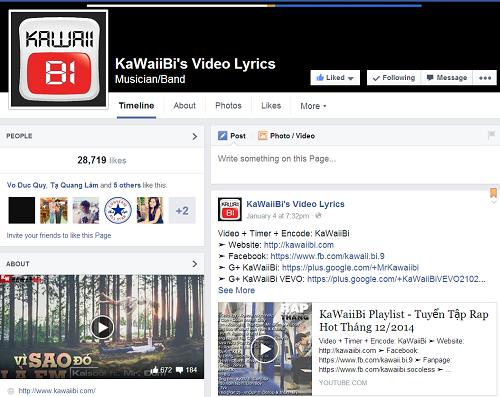500x397 pixels.
Task: Toggle the Following button
Action: (394, 78)
